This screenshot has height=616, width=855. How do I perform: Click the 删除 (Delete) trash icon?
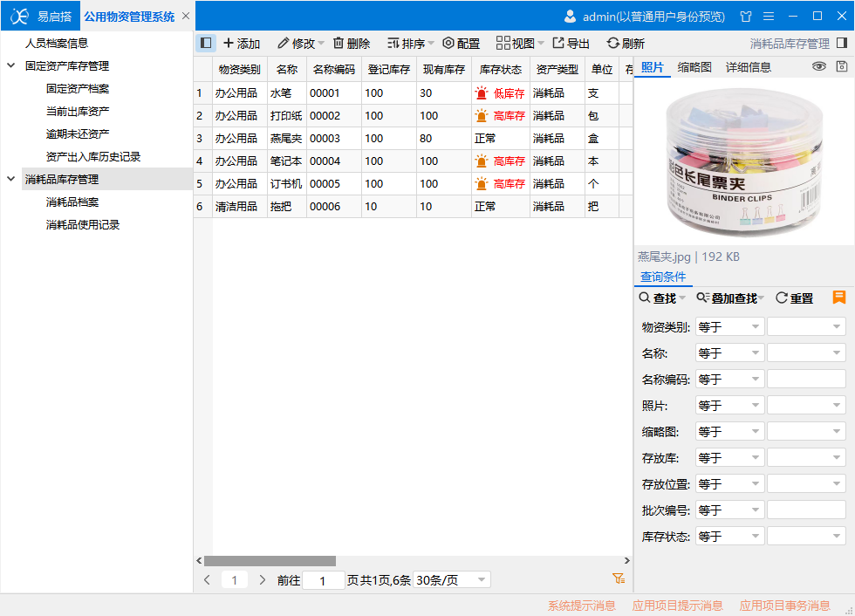[x=339, y=44]
